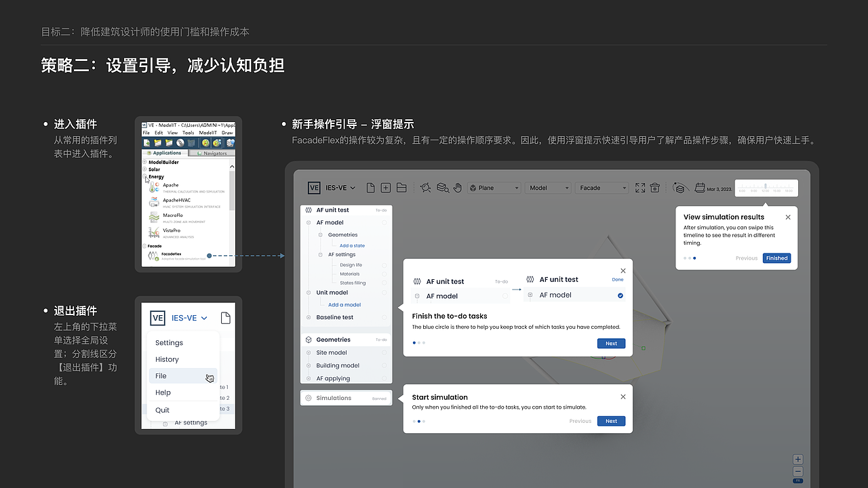
Task: Choose Quit from the IES-VE dropdown menu
Action: pyautogui.click(x=162, y=410)
